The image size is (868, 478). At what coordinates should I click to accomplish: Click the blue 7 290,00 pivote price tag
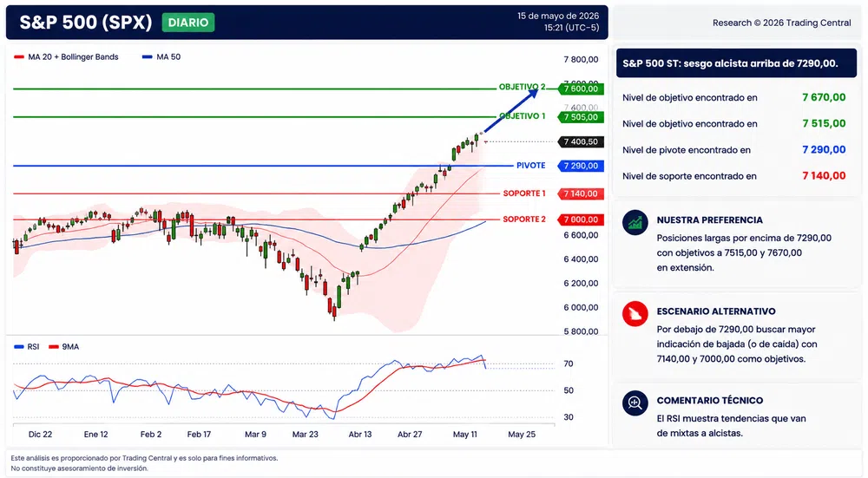581,166
